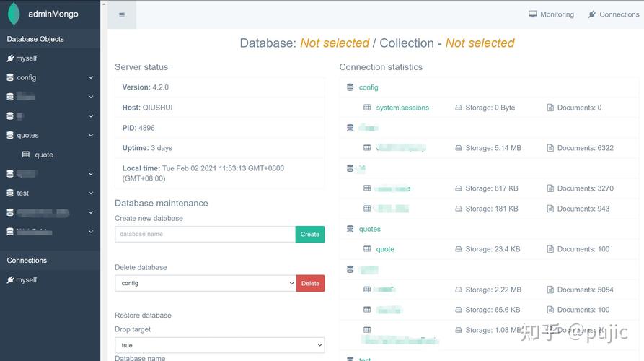Open quotes link in Connection statistics
644x361 pixels.
pyautogui.click(x=370, y=229)
